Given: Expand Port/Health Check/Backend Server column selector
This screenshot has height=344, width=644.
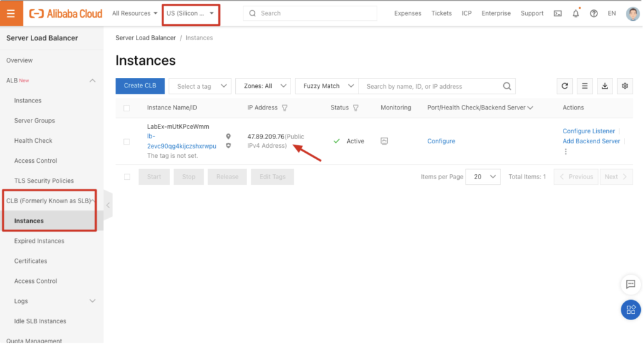Looking at the screenshot, I should pyautogui.click(x=530, y=108).
